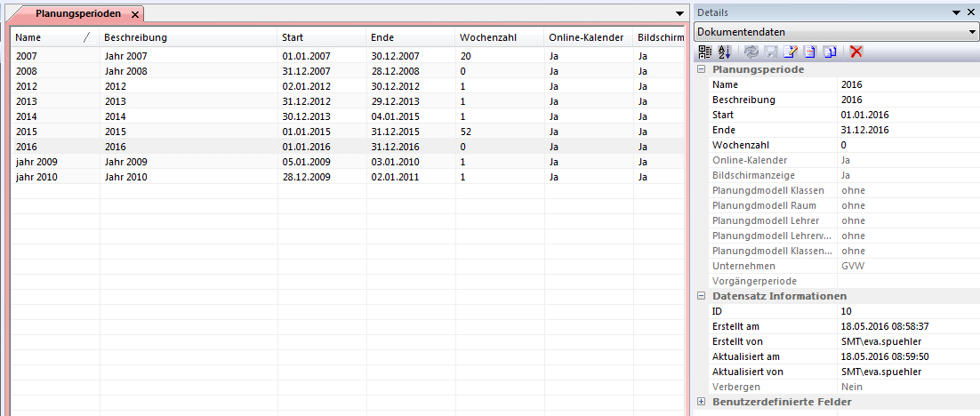Screen dimensions: 980x416
Task: Select the Planungsperioden tab
Action: pos(78,14)
